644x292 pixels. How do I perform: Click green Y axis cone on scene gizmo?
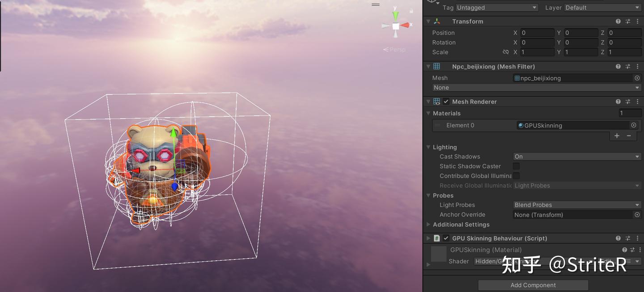(x=395, y=16)
